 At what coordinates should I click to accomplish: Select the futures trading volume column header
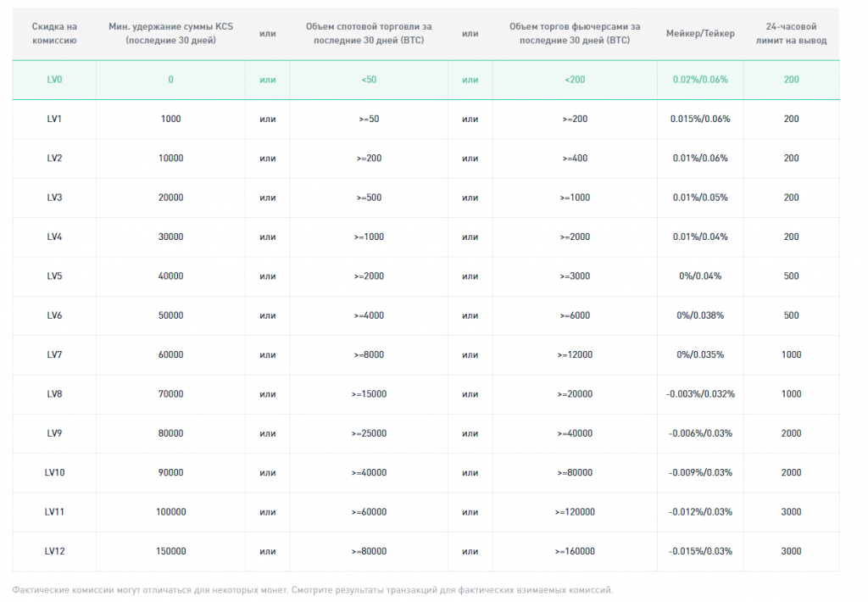click(x=575, y=33)
